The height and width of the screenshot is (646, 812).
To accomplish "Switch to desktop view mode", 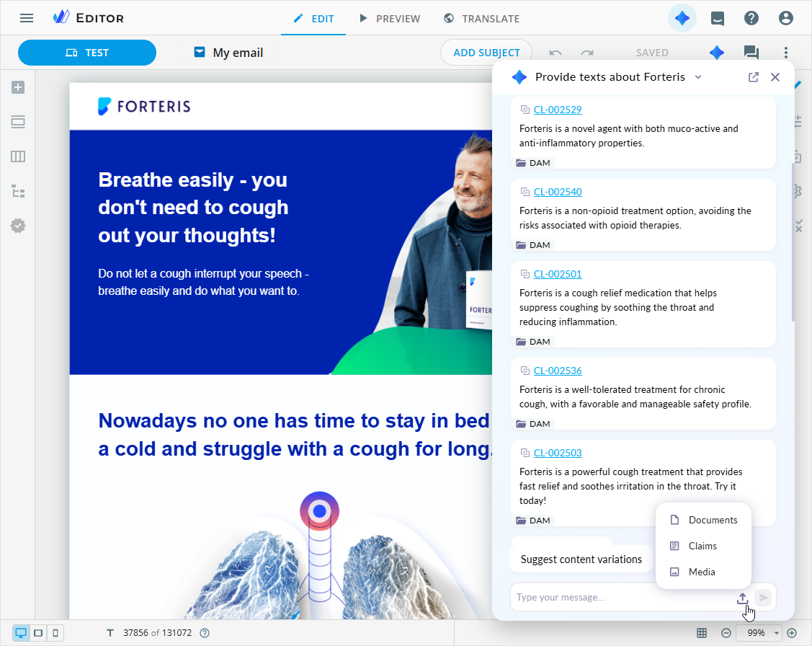I will (x=21, y=632).
